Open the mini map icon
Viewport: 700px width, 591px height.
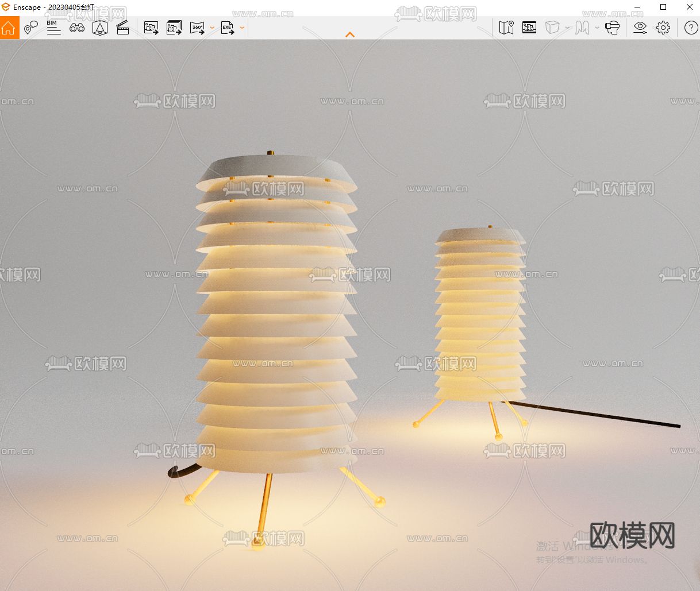click(506, 28)
